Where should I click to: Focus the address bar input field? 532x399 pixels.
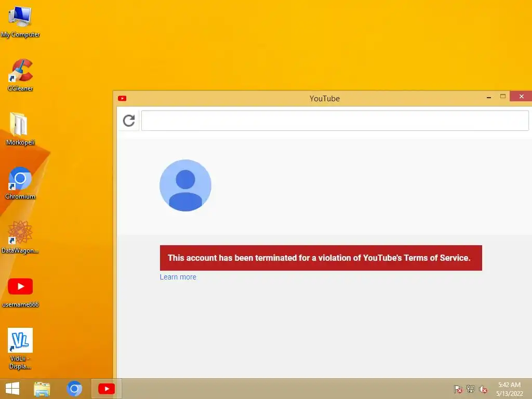pos(335,121)
